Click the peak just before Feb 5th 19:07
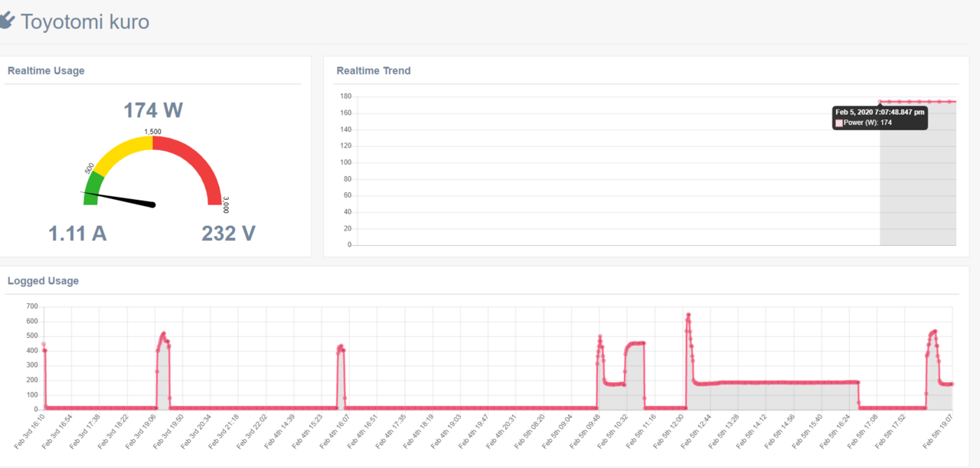980x468 pixels. point(935,331)
